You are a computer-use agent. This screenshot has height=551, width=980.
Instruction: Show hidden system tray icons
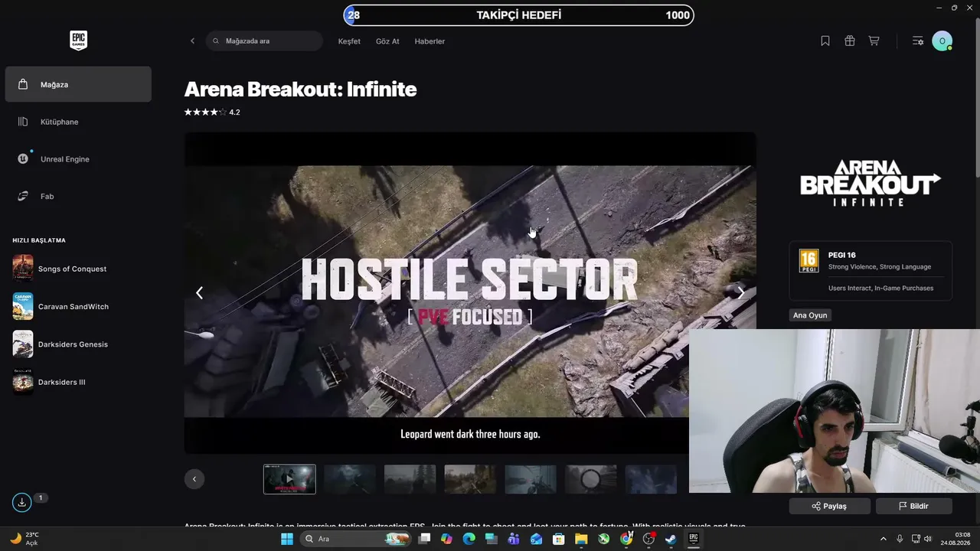point(883,539)
